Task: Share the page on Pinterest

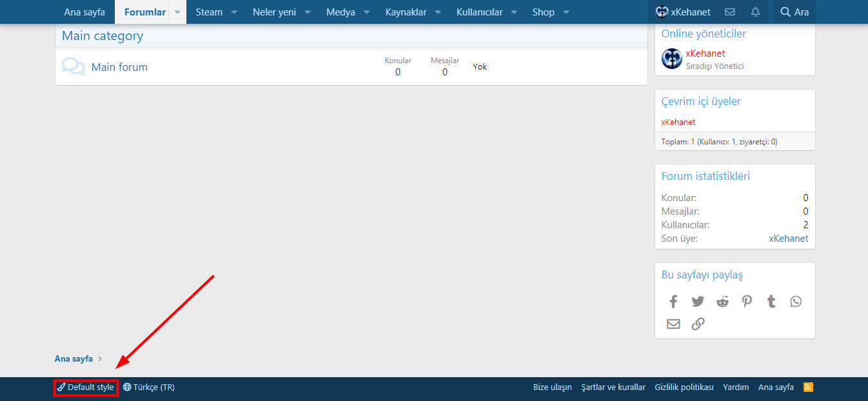Action: pos(747,301)
